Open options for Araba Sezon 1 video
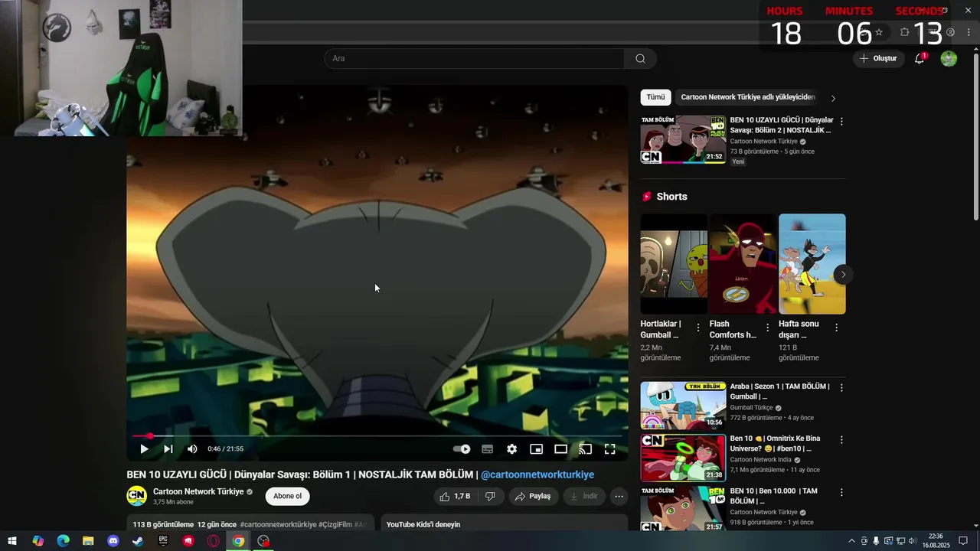 (841, 388)
